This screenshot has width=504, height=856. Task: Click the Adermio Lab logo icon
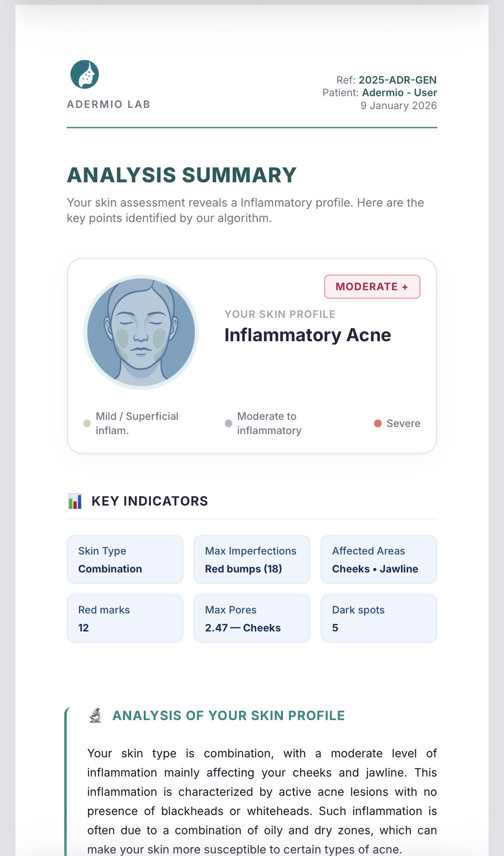(x=84, y=74)
